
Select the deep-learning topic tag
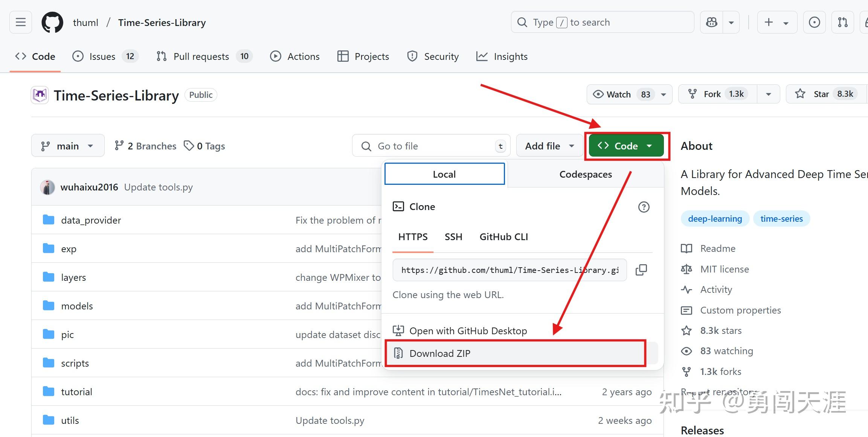[x=715, y=219]
